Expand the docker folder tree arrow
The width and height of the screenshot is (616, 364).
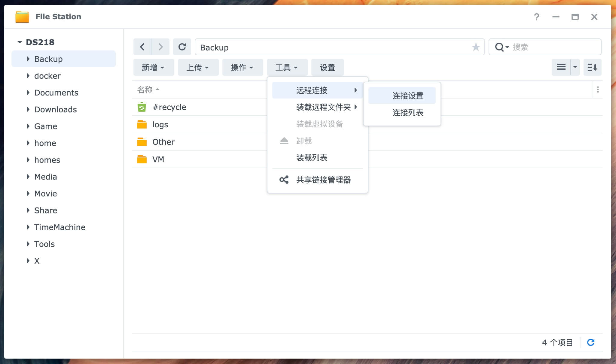coord(28,76)
